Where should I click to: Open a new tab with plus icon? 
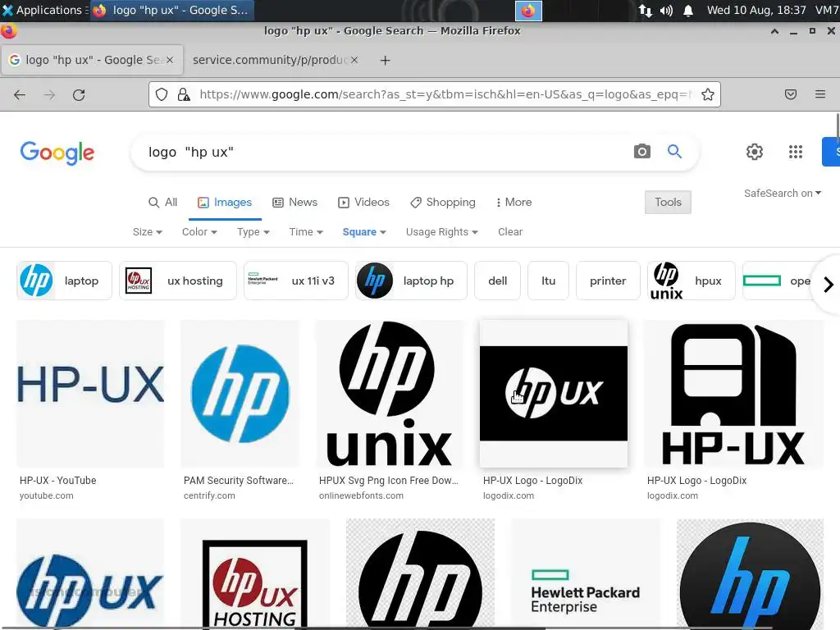(x=385, y=61)
